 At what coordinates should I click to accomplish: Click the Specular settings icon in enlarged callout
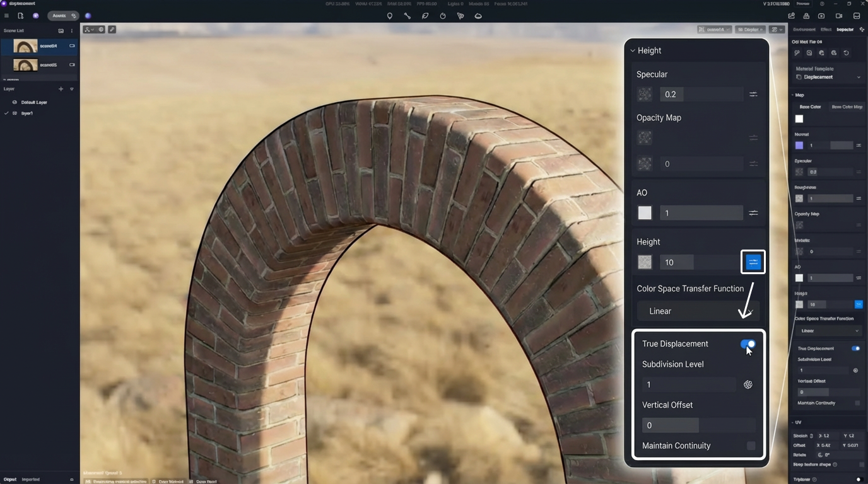click(x=753, y=95)
